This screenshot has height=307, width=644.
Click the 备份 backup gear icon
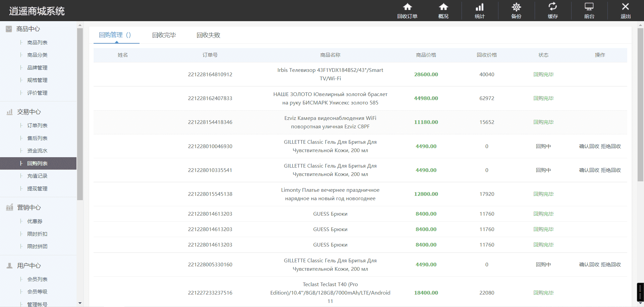coord(516,7)
